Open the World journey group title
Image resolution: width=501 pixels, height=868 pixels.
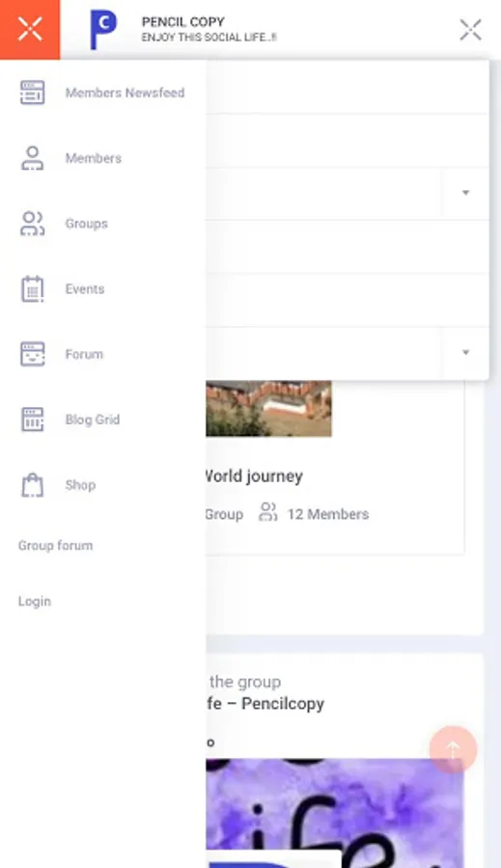tap(254, 476)
